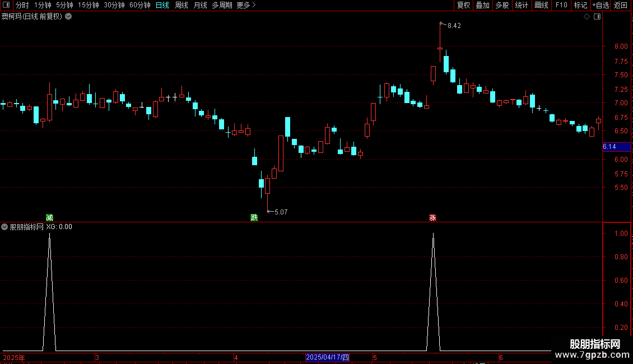Select the 1分钟 period

coord(43,5)
